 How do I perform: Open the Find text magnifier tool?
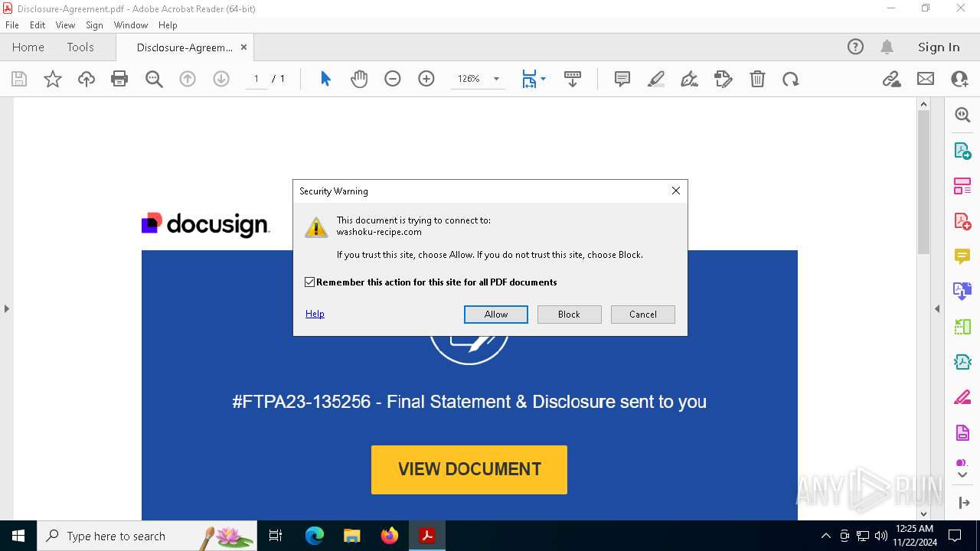click(x=154, y=79)
